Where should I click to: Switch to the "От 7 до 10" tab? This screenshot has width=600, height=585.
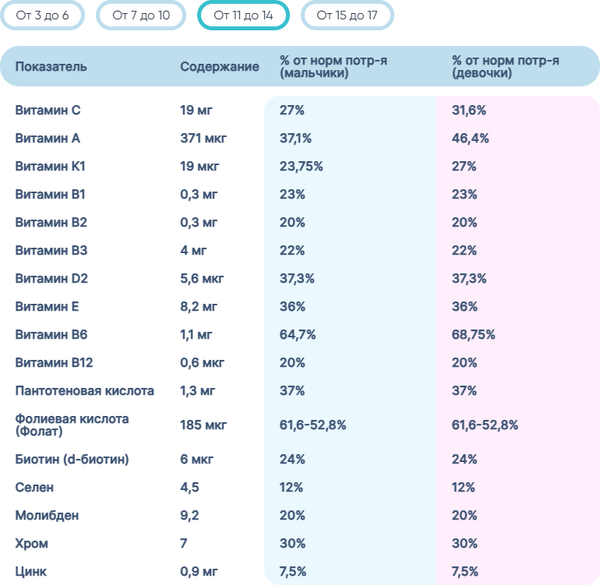click(x=141, y=15)
